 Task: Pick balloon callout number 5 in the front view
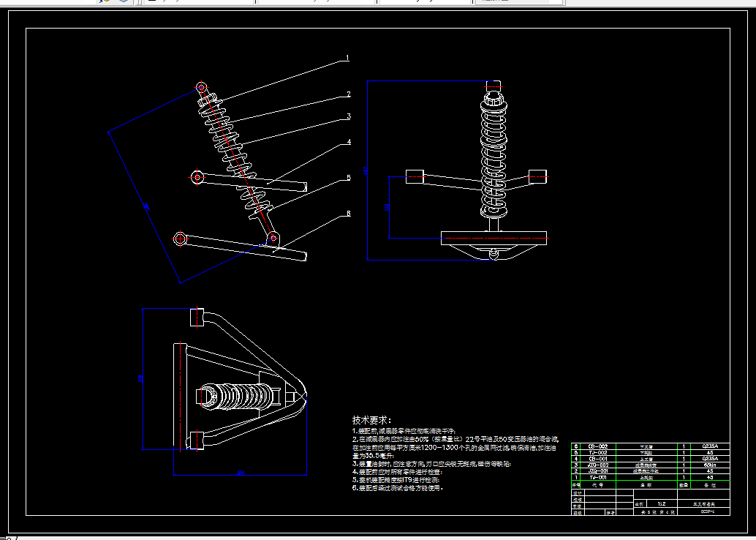349,178
